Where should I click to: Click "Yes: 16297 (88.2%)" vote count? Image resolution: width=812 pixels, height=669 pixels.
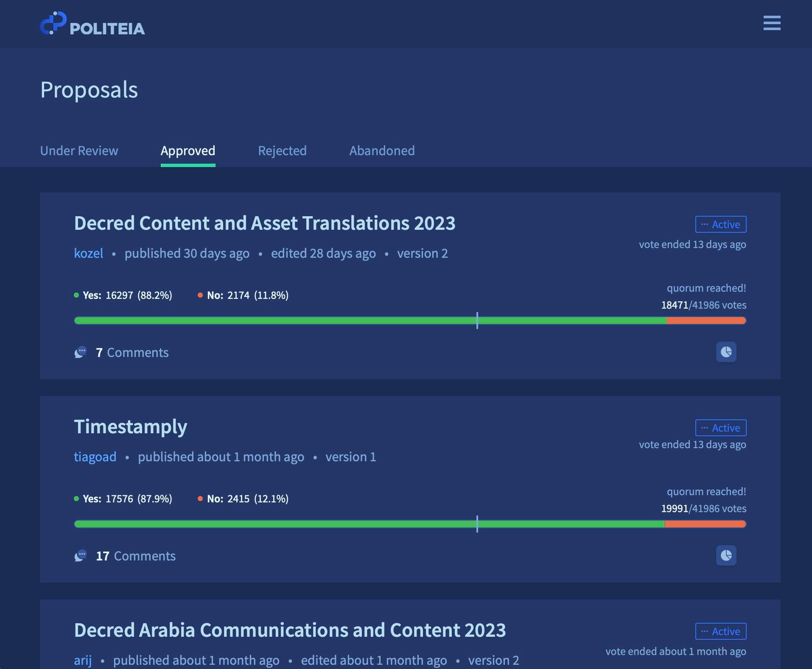123,295
